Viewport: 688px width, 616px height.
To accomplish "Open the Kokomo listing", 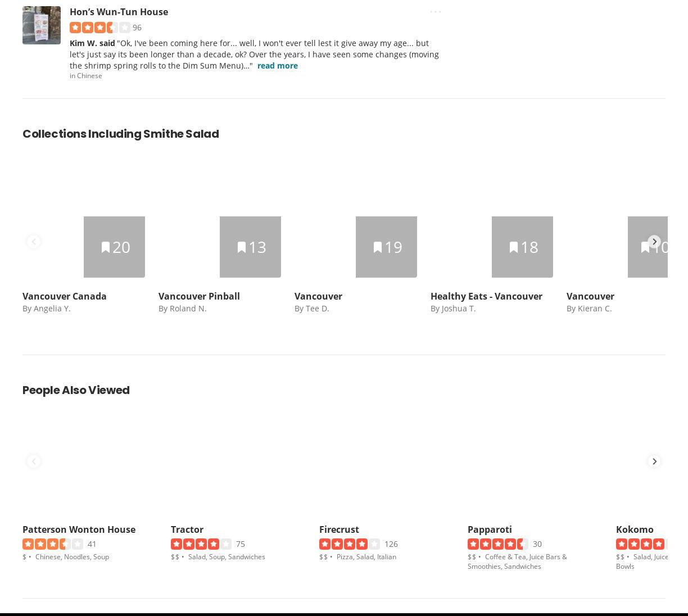I will point(635,529).
